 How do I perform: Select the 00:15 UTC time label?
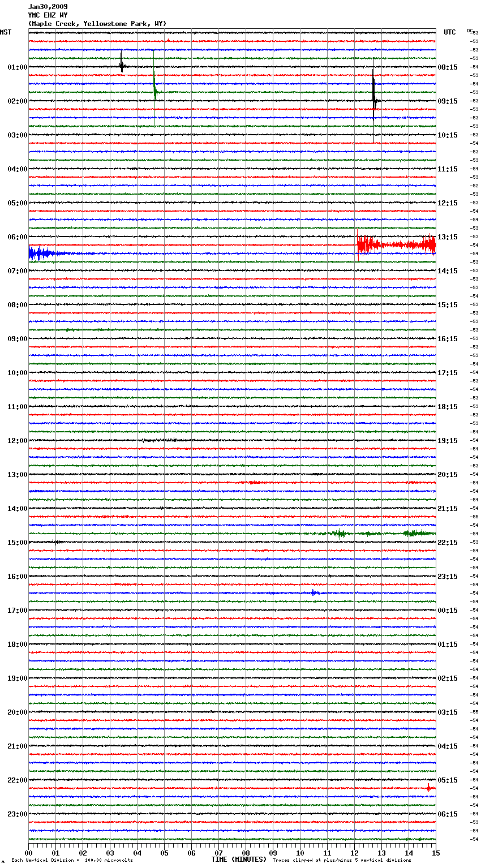(x=448, y=611)
